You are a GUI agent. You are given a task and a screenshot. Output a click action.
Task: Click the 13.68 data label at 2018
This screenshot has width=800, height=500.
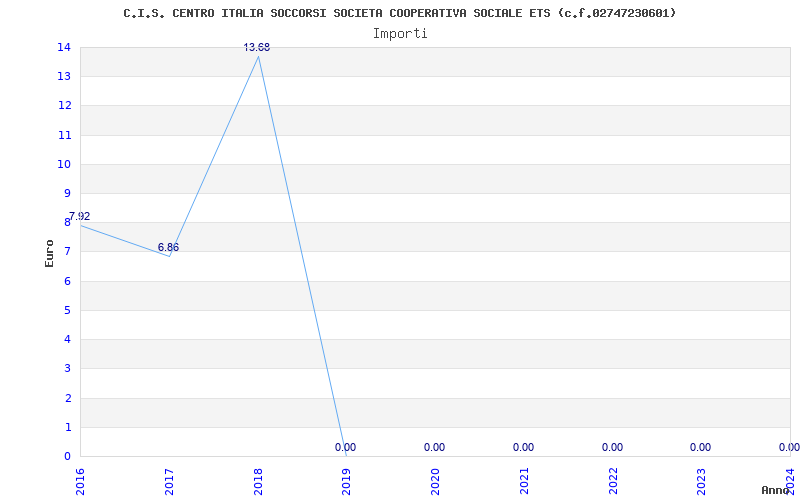(x=257, y=47)
